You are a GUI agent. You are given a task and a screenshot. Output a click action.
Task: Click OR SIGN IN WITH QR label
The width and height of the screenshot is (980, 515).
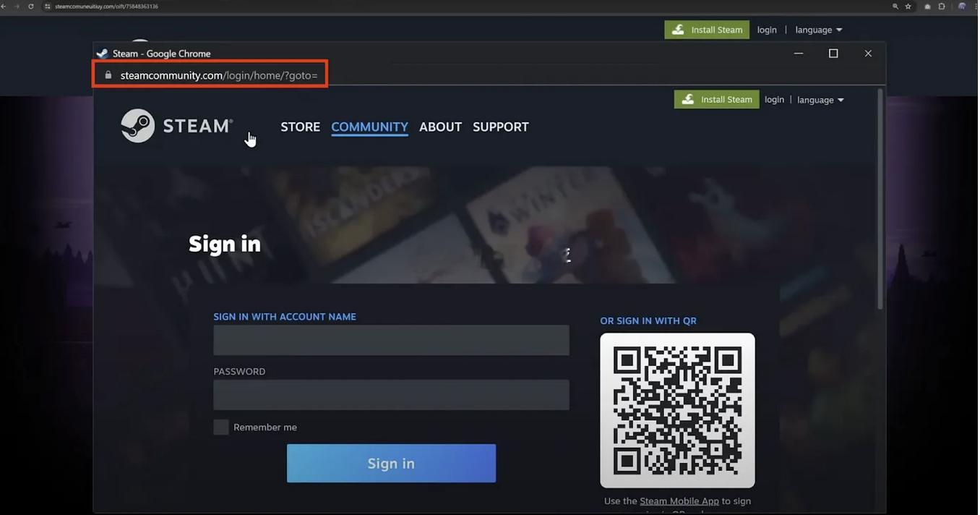coord(648,321)
